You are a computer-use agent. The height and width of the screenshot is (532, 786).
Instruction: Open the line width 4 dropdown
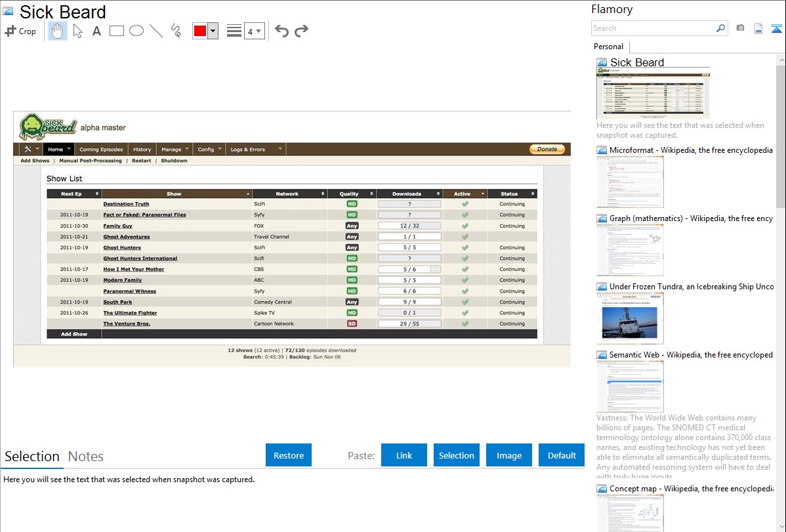(x=255, y=31)
